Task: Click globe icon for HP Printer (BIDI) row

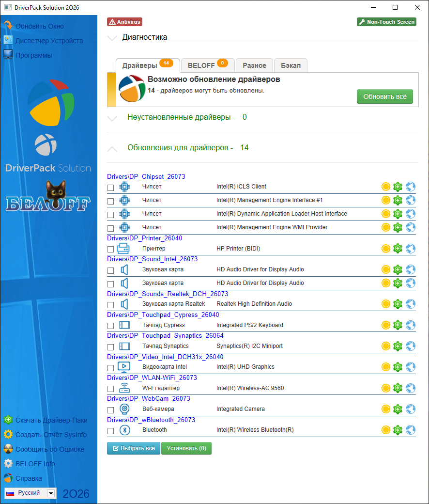Action: (411, 249)
